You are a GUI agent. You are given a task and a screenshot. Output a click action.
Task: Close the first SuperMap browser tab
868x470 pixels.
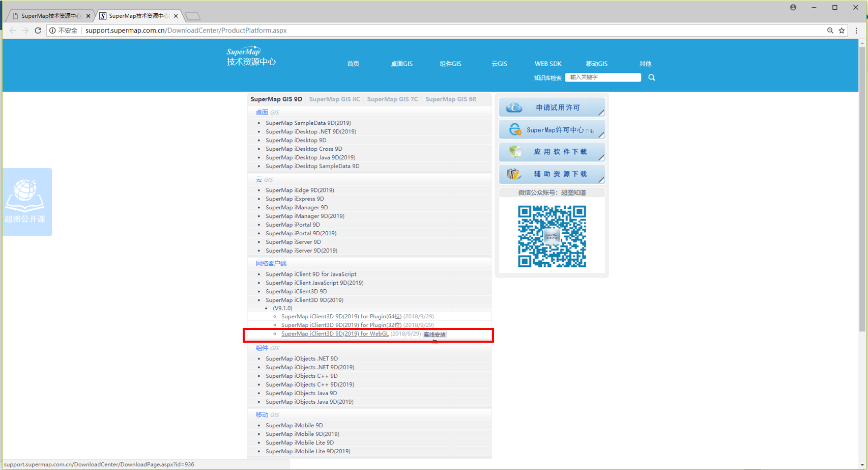[88, 16]
